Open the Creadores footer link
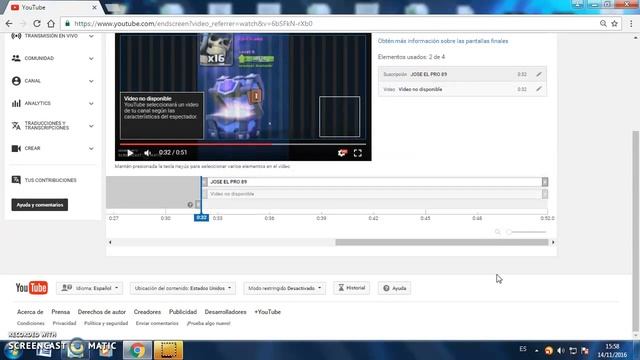 [147, 312]
